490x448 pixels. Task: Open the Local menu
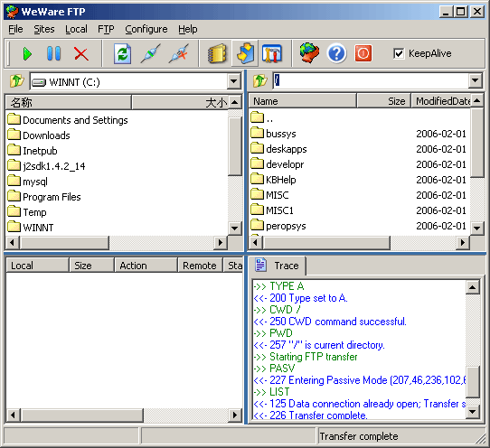(76, 29)
